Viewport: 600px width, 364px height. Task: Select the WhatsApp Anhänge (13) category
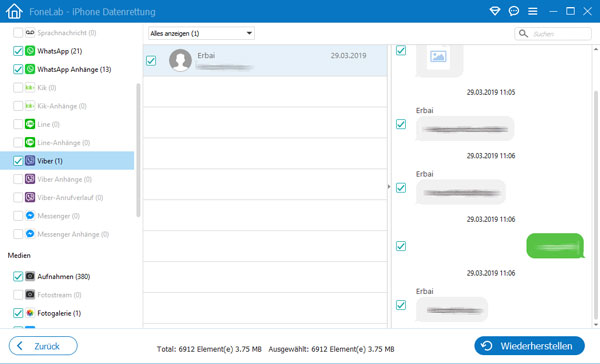point(74,69)
